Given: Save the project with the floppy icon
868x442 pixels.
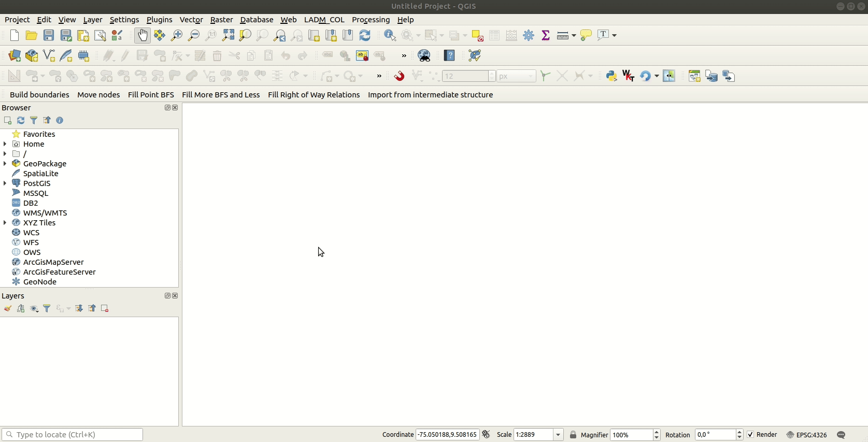Looking at the screenshot, I should [49, 35].
